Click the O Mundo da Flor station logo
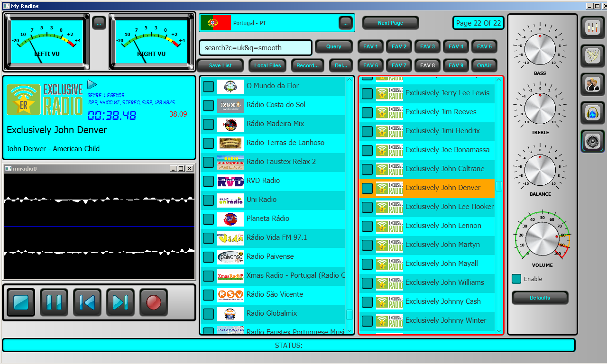Screen dimensions: 607x364 tap(230, 86)
